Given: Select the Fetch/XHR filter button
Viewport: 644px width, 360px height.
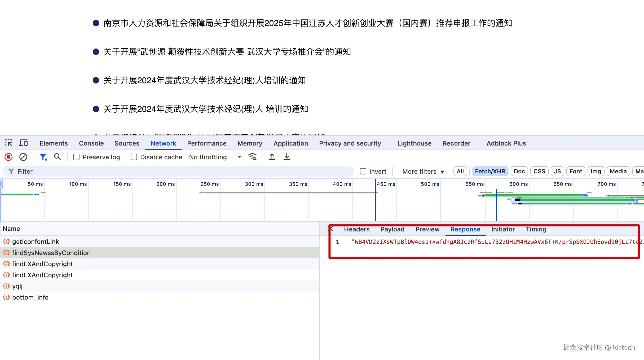Looking at the screenshot, I should (x=490, y=172).
